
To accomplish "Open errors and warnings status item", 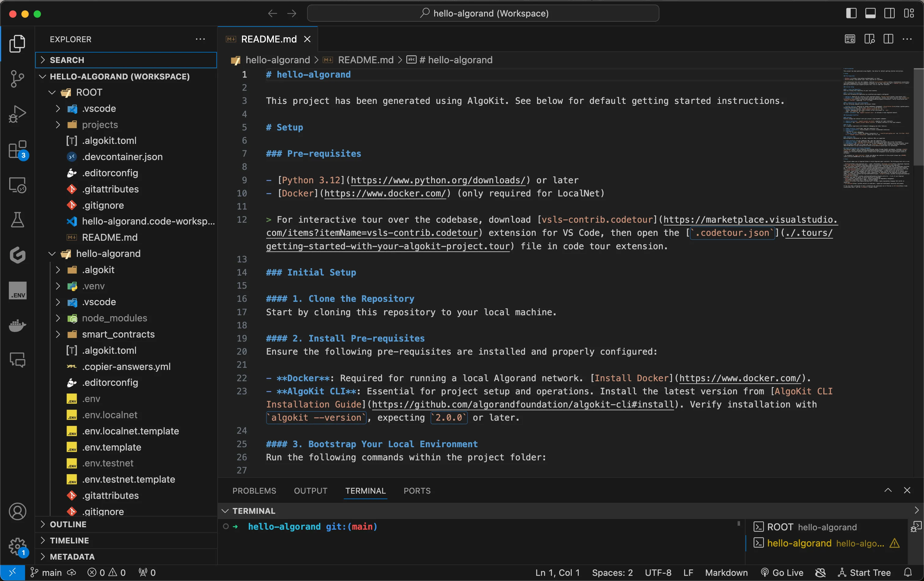I will 107,572.
